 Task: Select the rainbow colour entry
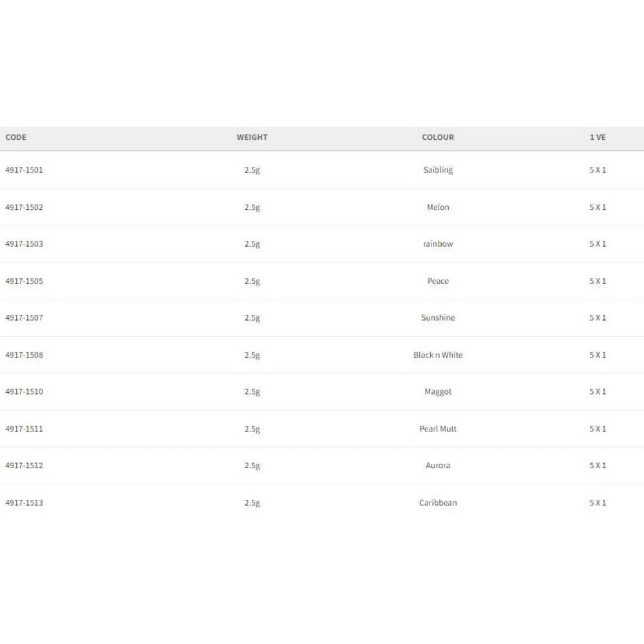coord(438,244)
